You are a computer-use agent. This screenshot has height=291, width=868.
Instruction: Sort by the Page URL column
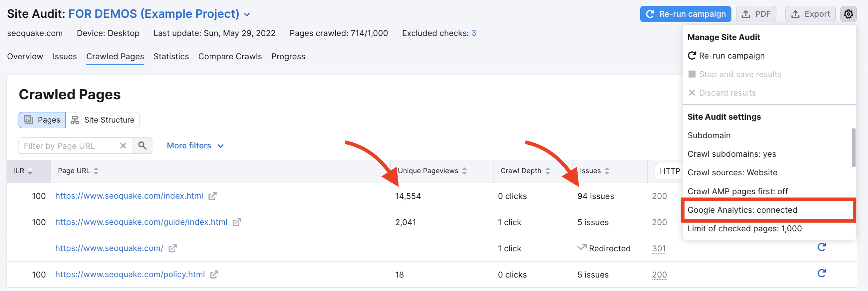(x=78, y=171)
